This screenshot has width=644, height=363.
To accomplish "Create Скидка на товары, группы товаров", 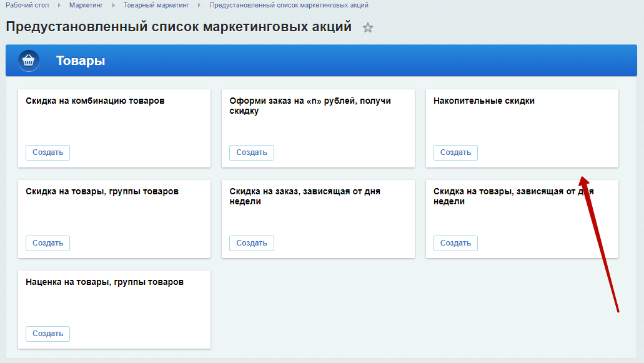I will tap(47, 243).
